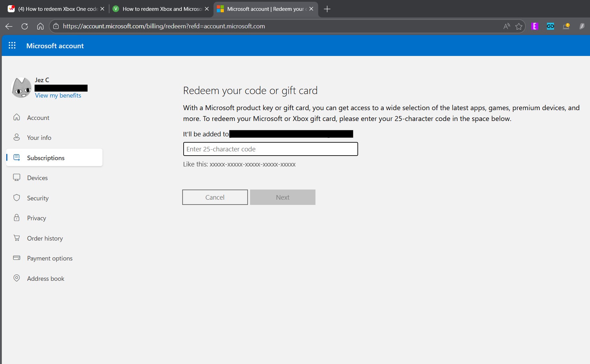
Task: Click the Cancel button
Action: tap(215, 197)
